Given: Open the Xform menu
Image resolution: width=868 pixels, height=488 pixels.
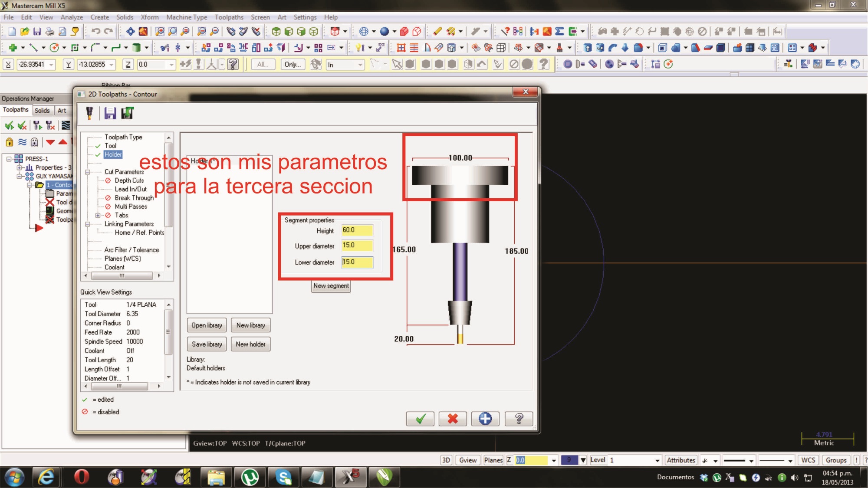Looking at the screenshot, I should pyautogui.click(x=149, y=17).
